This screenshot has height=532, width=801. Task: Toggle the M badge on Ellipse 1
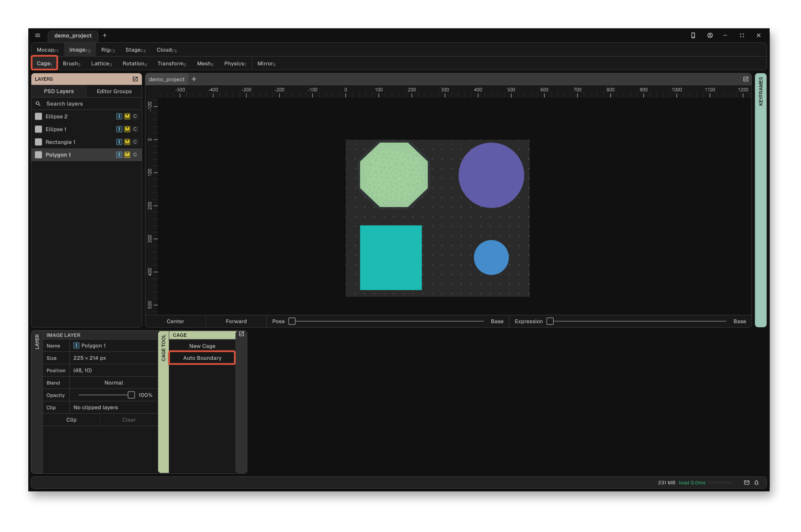[x=127, y=129]
